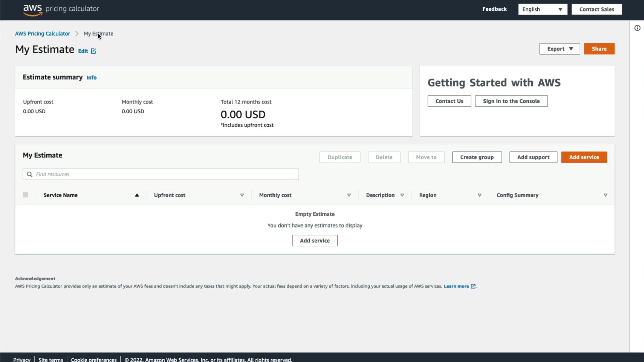Click the orange Add service button
The image size is (644, 362).
[x=584, y=157]
